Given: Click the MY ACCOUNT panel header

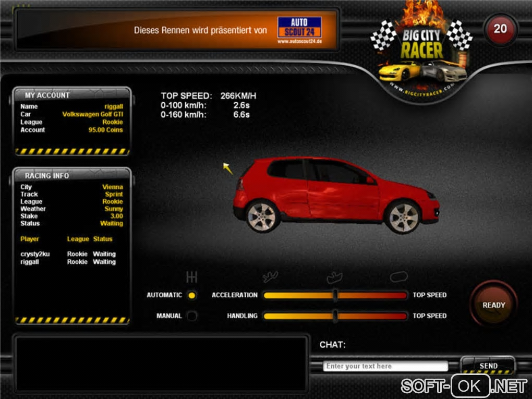Looking at the screenshot, I should point(72,95).
